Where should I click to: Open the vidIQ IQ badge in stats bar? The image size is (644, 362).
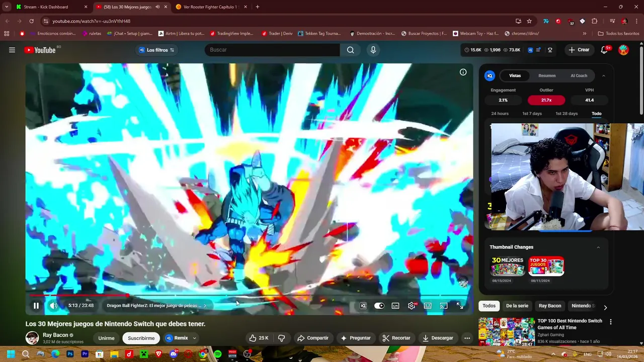click(530, 50)
